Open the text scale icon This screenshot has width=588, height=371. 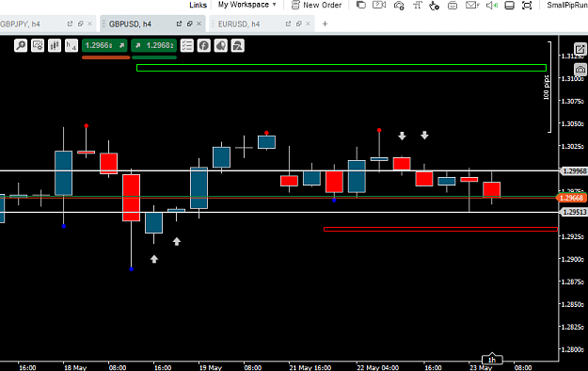pyautogui.click(x=417, y=5)
